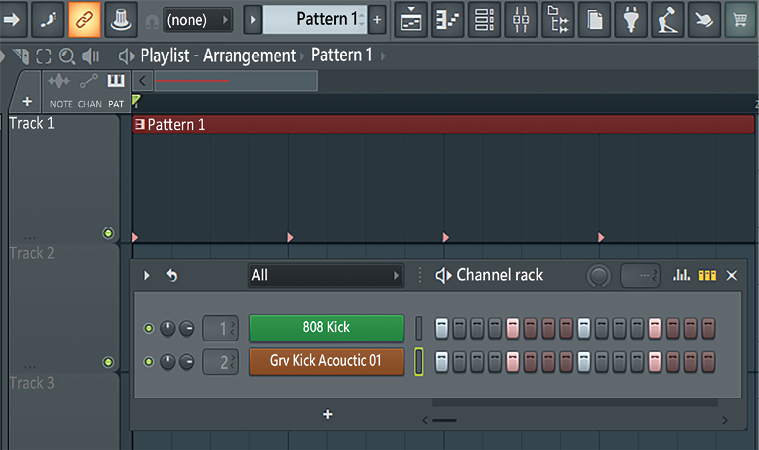Toggle typing keyboard to piano icon
This screenshot has width=759, height=450.
point(47,19)
